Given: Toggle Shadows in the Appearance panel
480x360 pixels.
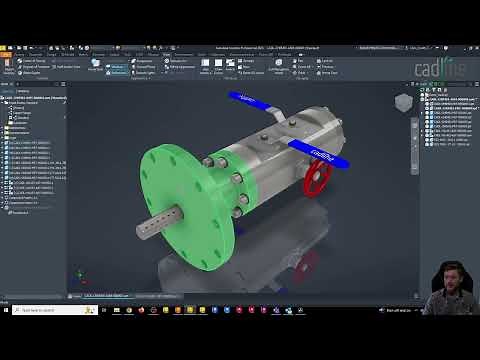Looking at the screenshot, I should pyautogui.click(x=116, y=67).
